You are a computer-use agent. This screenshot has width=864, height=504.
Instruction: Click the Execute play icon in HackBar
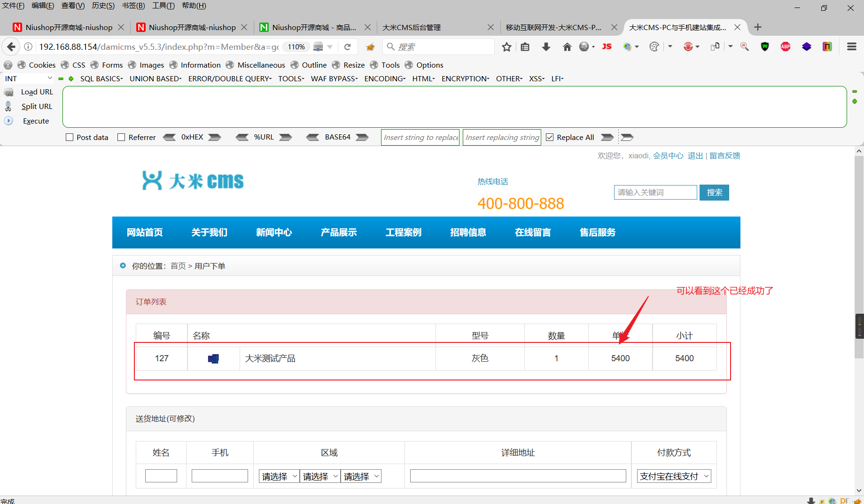coord(8,121)
